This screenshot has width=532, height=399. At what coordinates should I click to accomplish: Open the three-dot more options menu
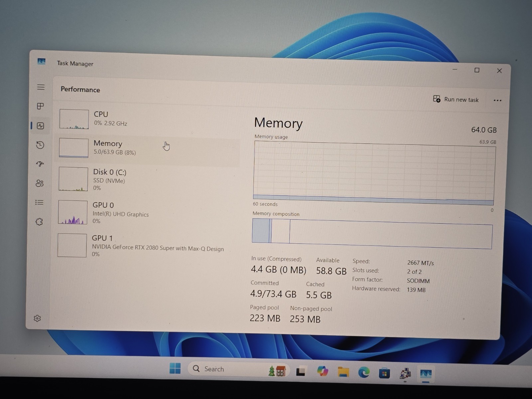(497, 100)
